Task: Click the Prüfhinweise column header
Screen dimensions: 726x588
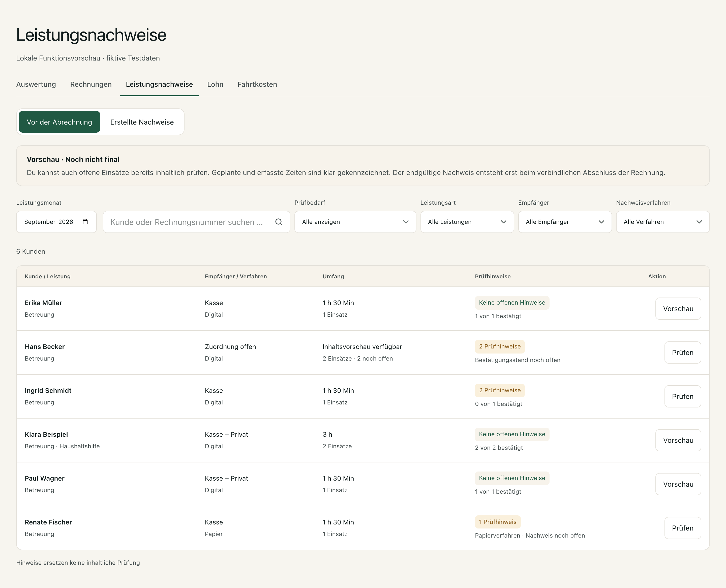Action: (493, 276)
